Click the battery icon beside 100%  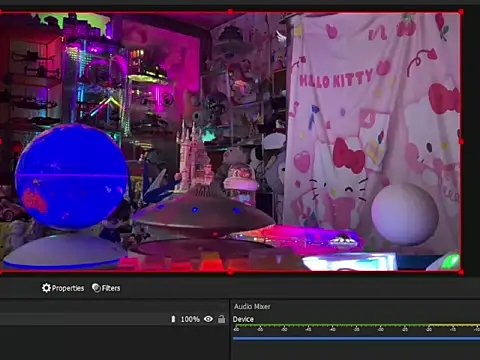(x=173, y=319)
